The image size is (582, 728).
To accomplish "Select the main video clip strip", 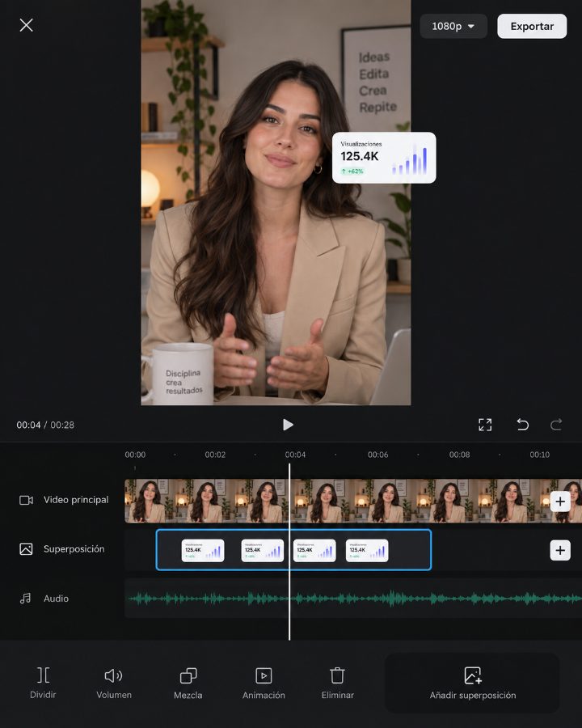I will [x=352, y=501].
